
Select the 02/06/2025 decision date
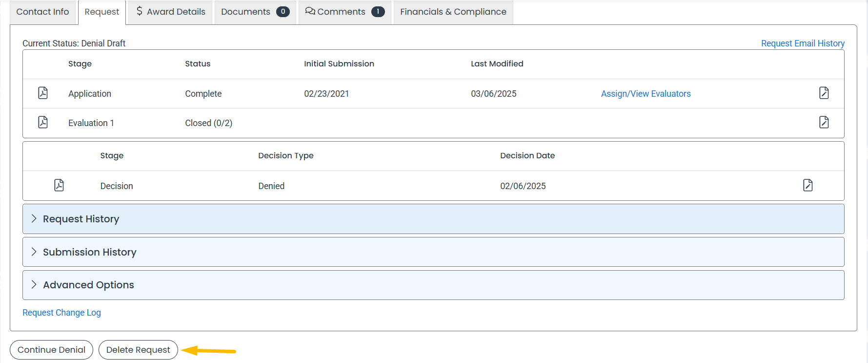(523, 186)
